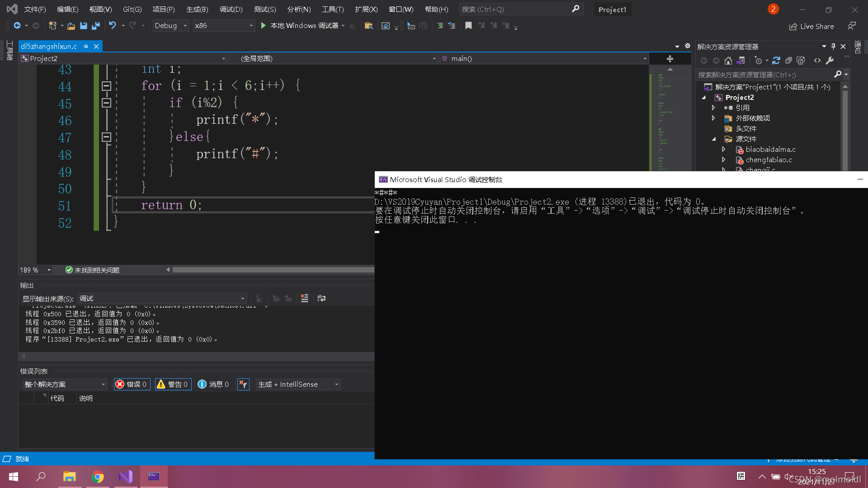Expand the biaobaidaima.c tree node
Screen dimensions: 868x488
point(723,149)
